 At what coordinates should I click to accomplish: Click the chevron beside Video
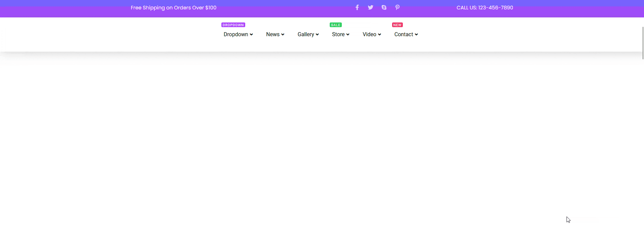click(x=379, y=35)
